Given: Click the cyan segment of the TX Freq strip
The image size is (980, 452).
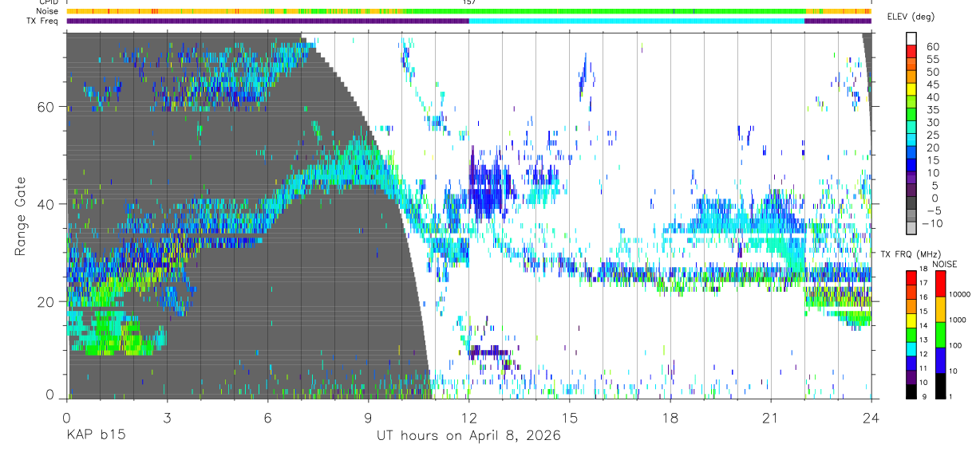Looking at the screenshot, I should coord(637,21).
